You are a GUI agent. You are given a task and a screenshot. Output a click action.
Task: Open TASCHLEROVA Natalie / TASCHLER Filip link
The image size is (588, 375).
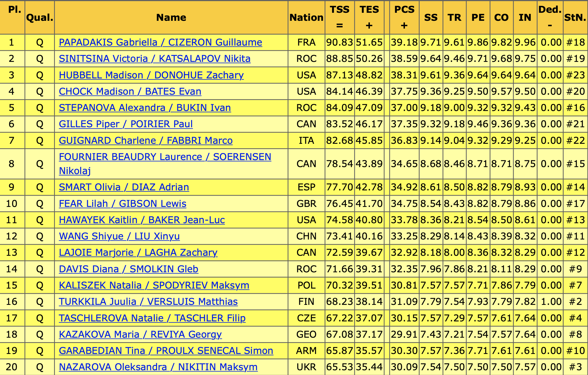[x=152, y=318]
